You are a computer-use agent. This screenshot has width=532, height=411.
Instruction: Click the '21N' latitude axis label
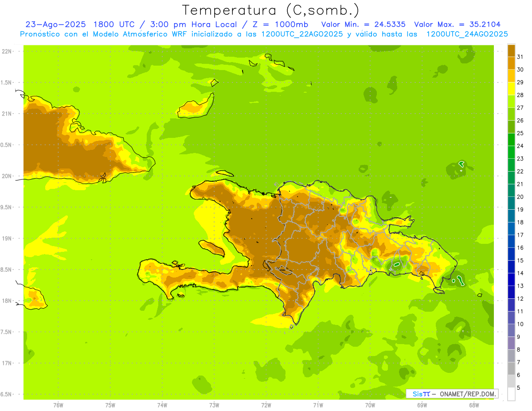click(7, 114)
